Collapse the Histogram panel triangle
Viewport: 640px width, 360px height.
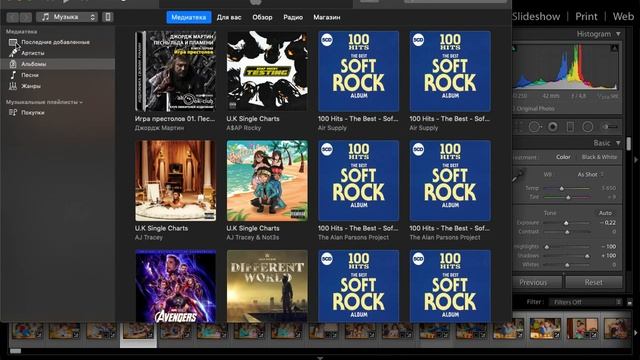(x=619, y=34)
